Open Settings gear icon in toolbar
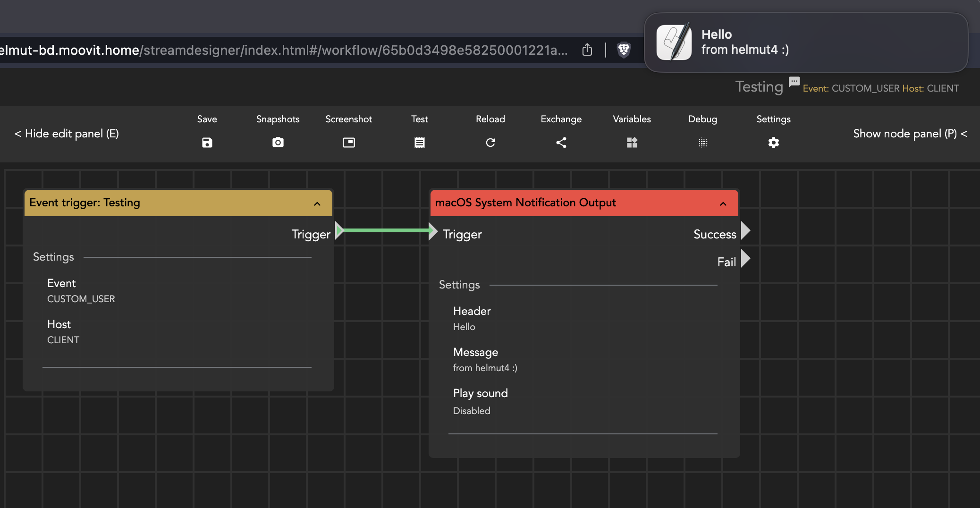 coord(774,143)
